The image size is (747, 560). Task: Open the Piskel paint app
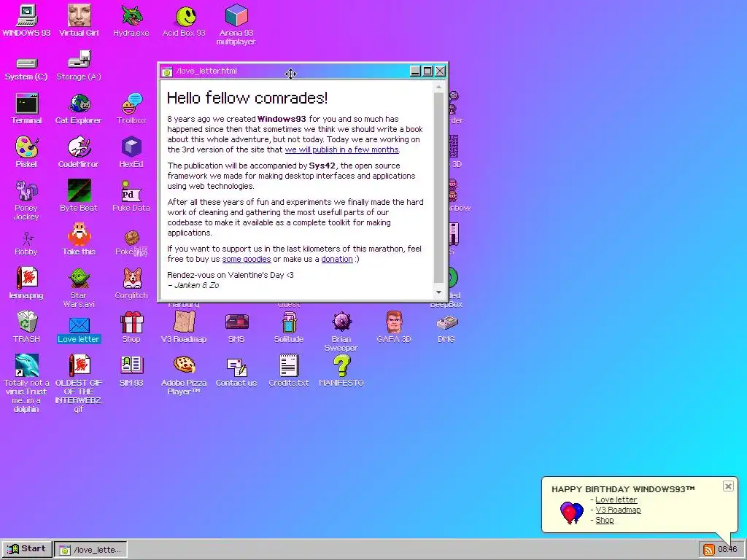pos(26,152)
